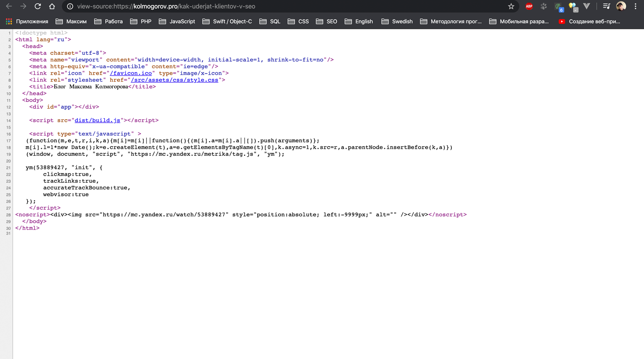Screen dimensions: 644x359
Task: Open the YouTube bookmark Создание веб-при...
Action: coord(589,22)
